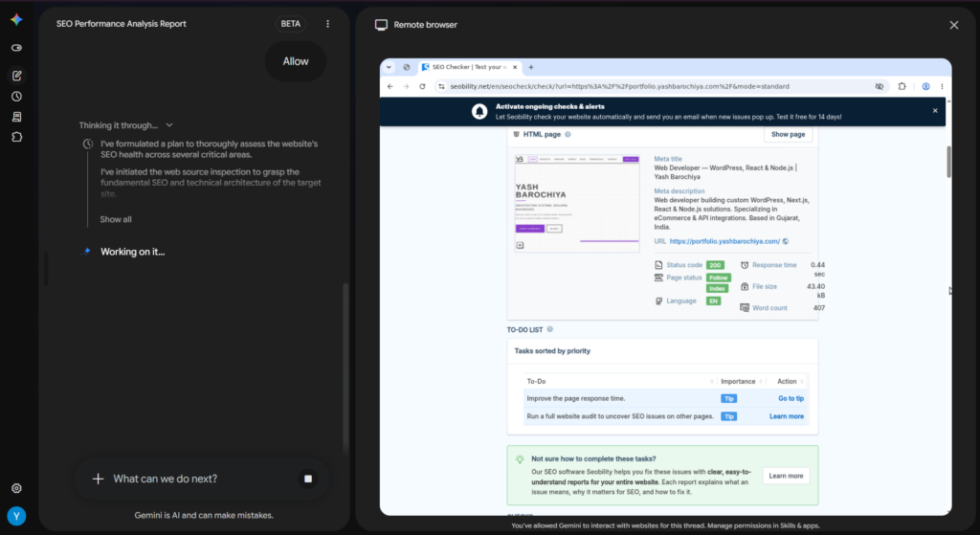Open Settings gear in sidebar
This screenshot has width=980, height=535.
17,488
